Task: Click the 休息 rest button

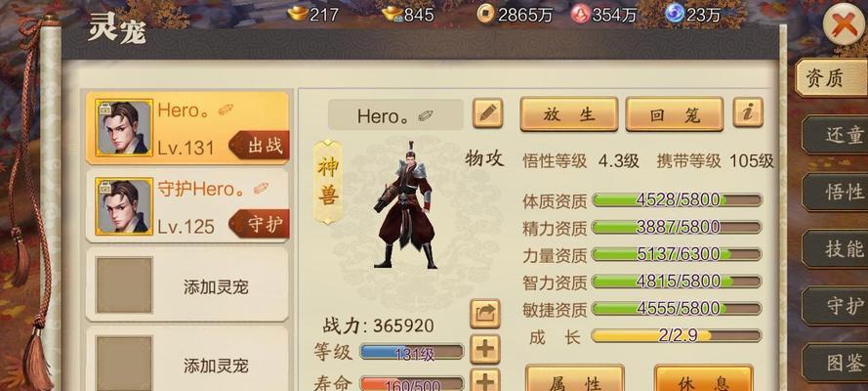Action: pos(704,379)
